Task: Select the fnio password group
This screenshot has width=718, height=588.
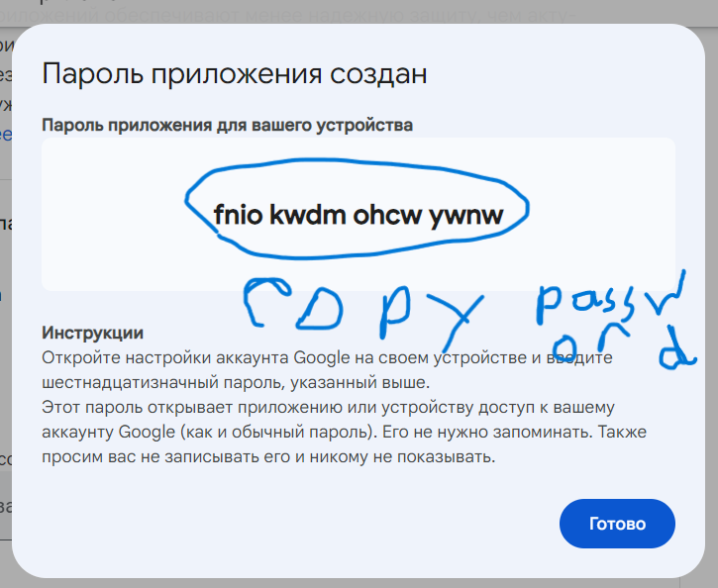Action: [x=238, y=214]
